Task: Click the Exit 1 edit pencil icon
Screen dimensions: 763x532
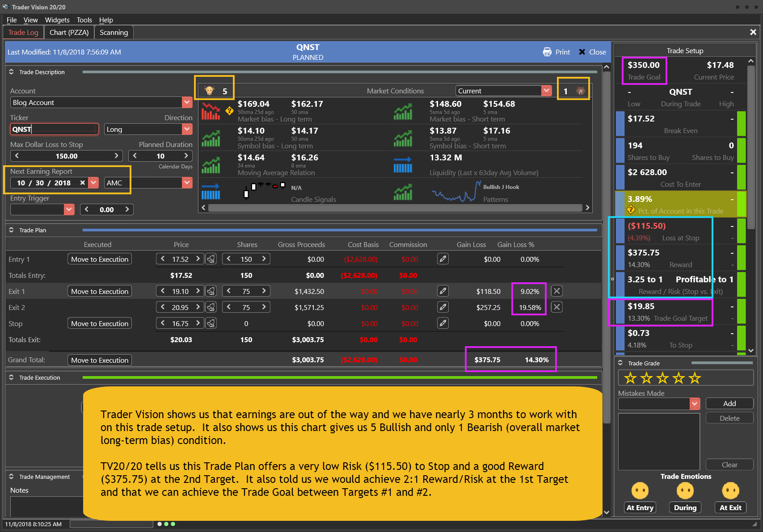Action: click(x=443, y=291)
